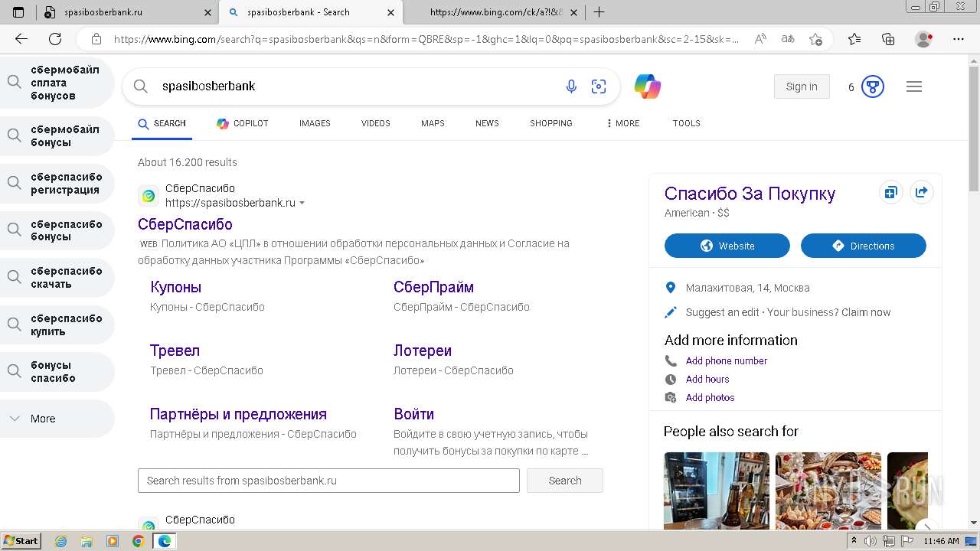Select the VIDEOS search tab
Image resolution: width=980 pixels, height=551 pixels.
[x=376, y=123]
